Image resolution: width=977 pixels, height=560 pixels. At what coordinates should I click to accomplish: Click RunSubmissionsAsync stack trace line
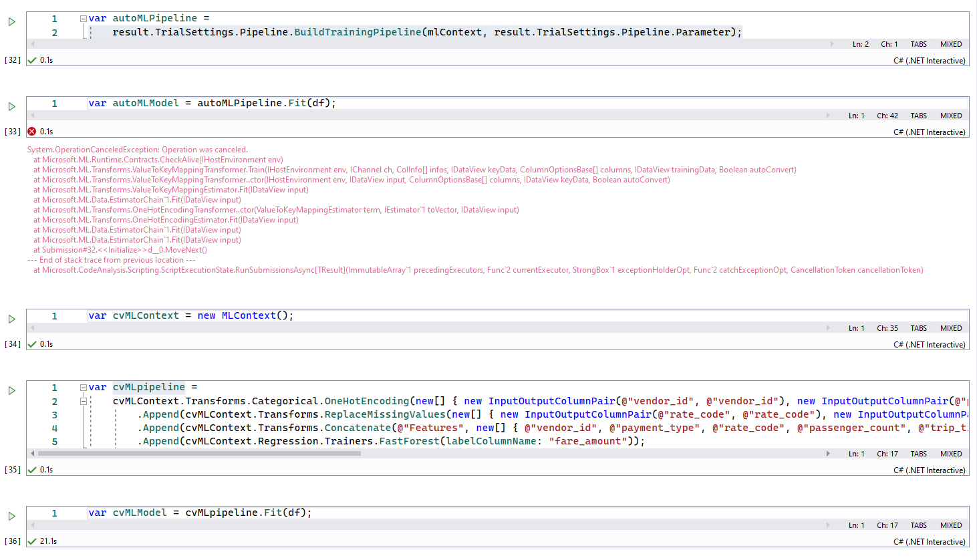(478, 270)
